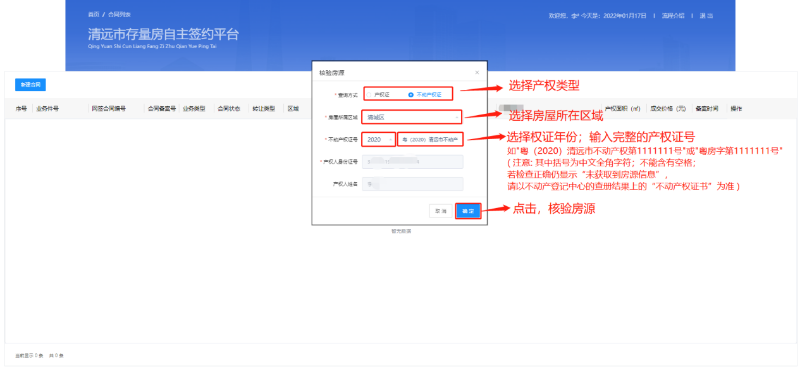Click the 合同备案号 column header
The image size is (800, 368).
point(162,109)
